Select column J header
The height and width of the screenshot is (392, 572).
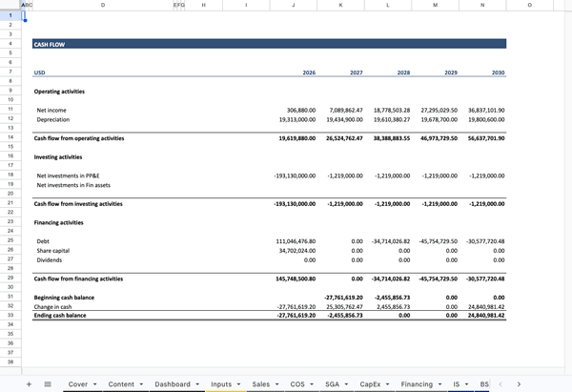pos(292,5)
